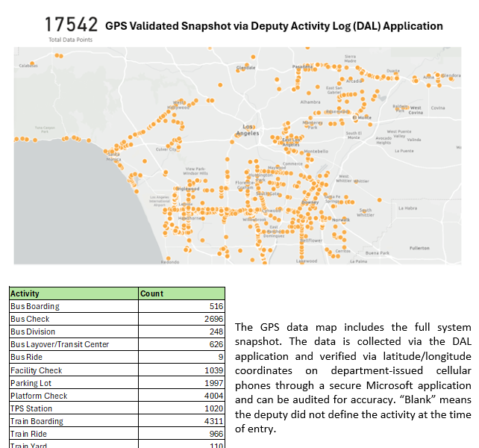Viewport: 479px width, 448px height.
Task: Click the GPS data map description paragraph
Action: tap(353, 378)
